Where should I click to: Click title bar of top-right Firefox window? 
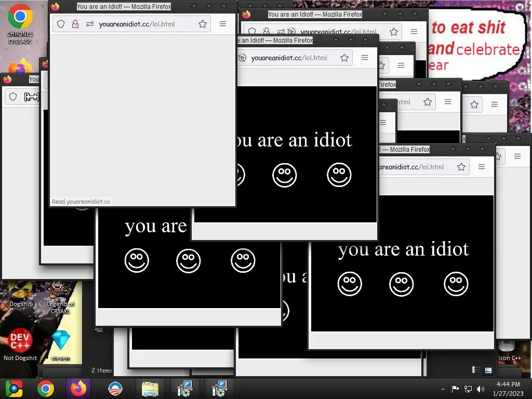(334, 14)
